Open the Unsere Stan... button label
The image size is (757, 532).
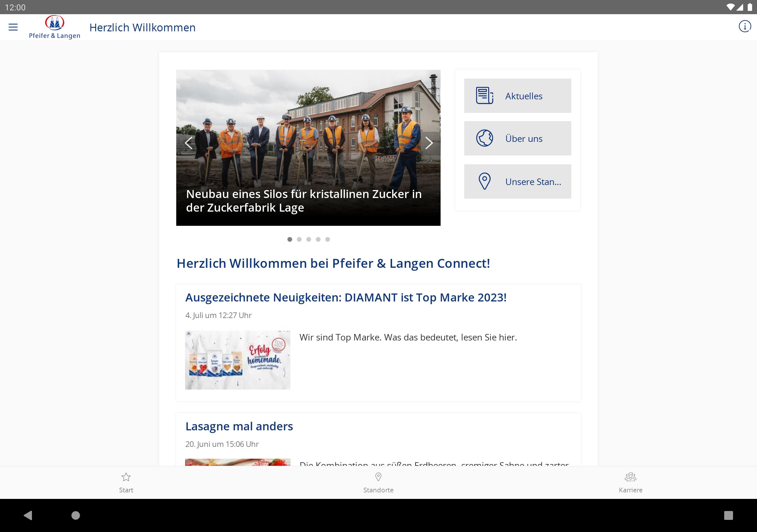(x=533, y=181)
